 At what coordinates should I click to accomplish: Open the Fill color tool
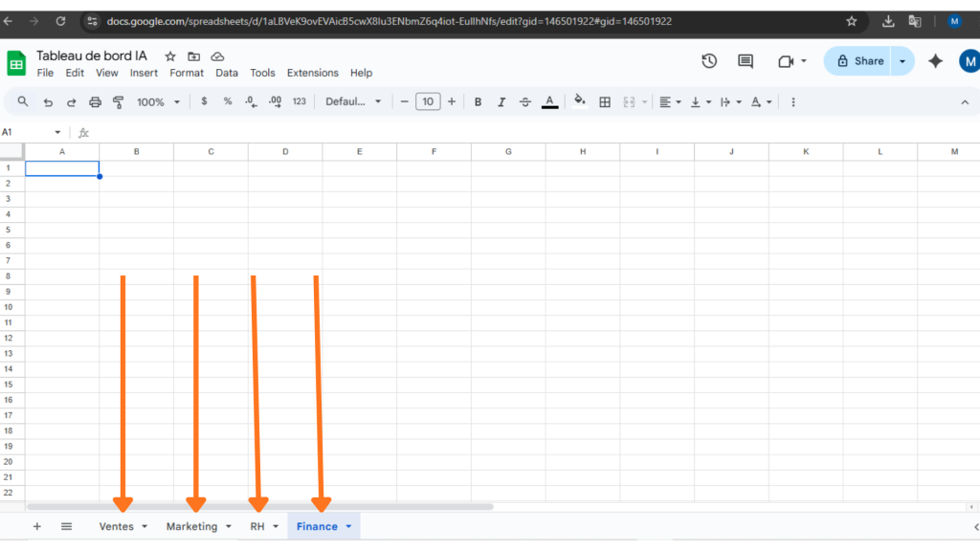[x=580, y=101]
